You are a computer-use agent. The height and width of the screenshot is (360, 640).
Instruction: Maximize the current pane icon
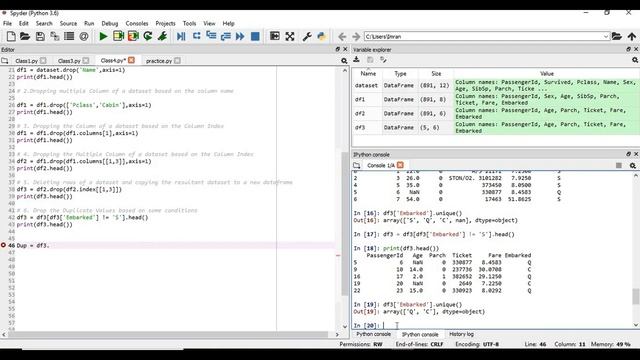[x=275, y=36]
